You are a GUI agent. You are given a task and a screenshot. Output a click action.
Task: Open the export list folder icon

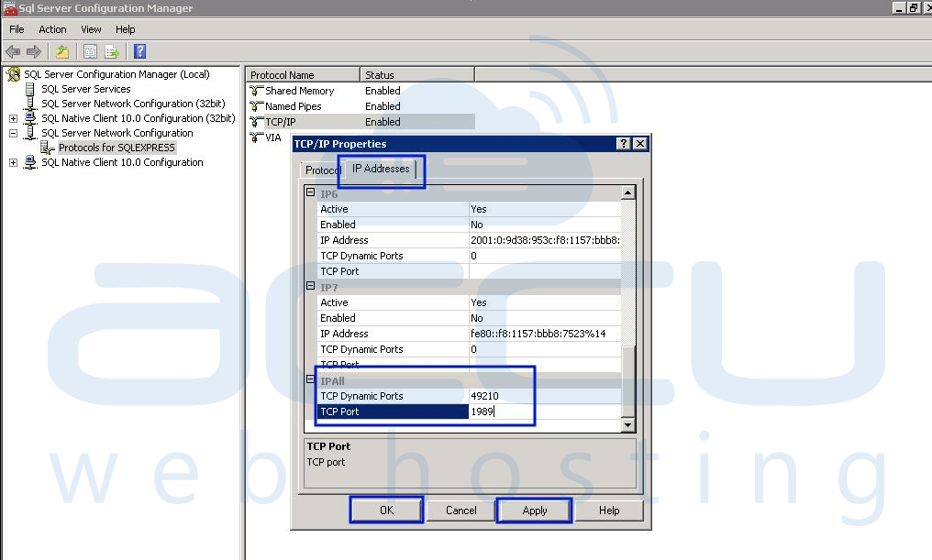(x=62, y=51)
